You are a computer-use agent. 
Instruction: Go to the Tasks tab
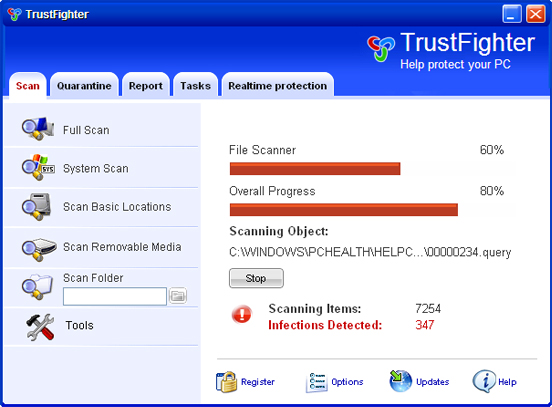click(x=195, y=86)
